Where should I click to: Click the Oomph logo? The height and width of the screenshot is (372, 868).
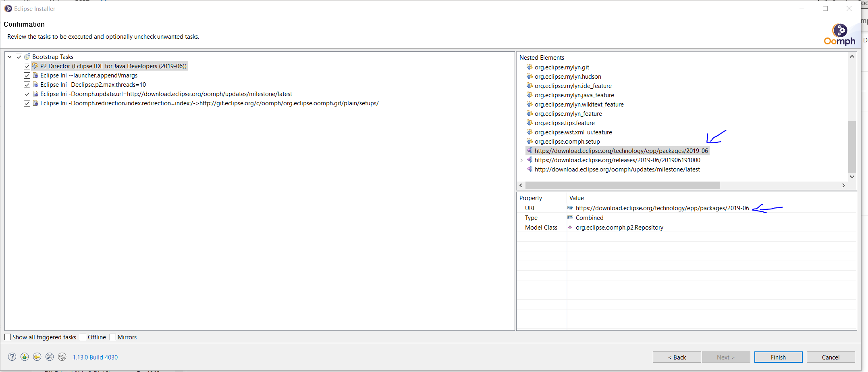tap(840, 34)
